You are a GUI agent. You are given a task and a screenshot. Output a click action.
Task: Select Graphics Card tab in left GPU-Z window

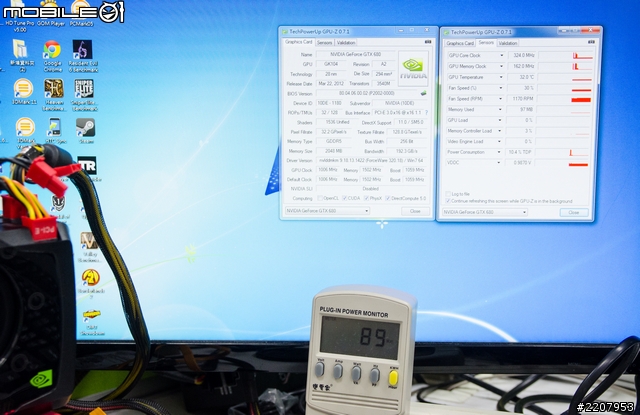click(x=298, y=42)
